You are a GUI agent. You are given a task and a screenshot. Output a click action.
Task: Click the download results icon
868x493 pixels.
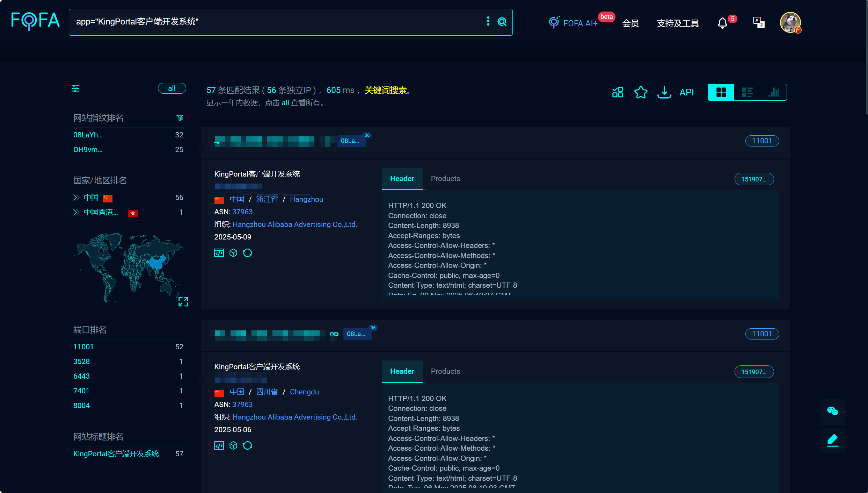click(664, 92)
